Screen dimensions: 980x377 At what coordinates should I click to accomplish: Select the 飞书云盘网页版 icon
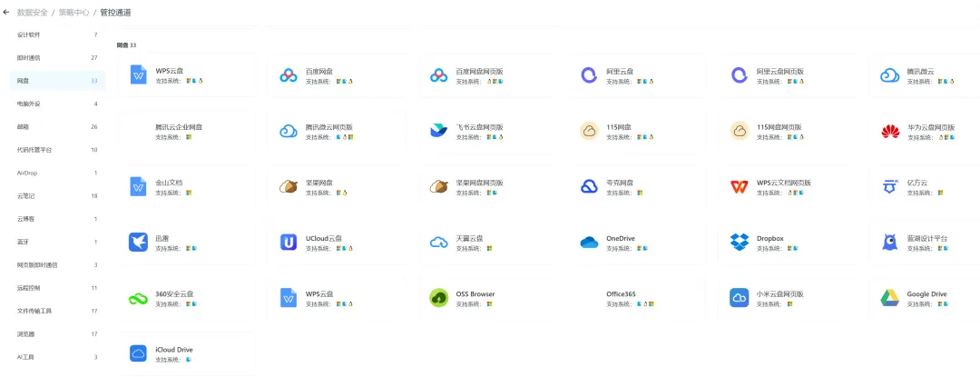pos(439,132)
